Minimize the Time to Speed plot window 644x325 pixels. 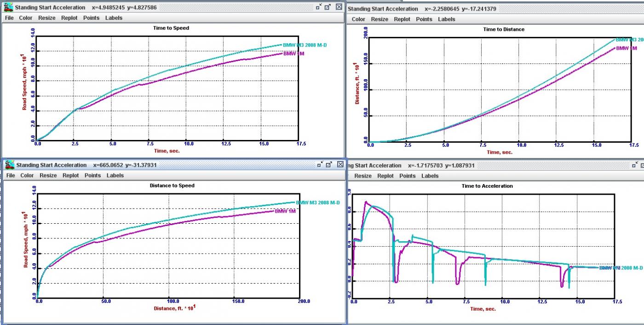click(319, 7)
